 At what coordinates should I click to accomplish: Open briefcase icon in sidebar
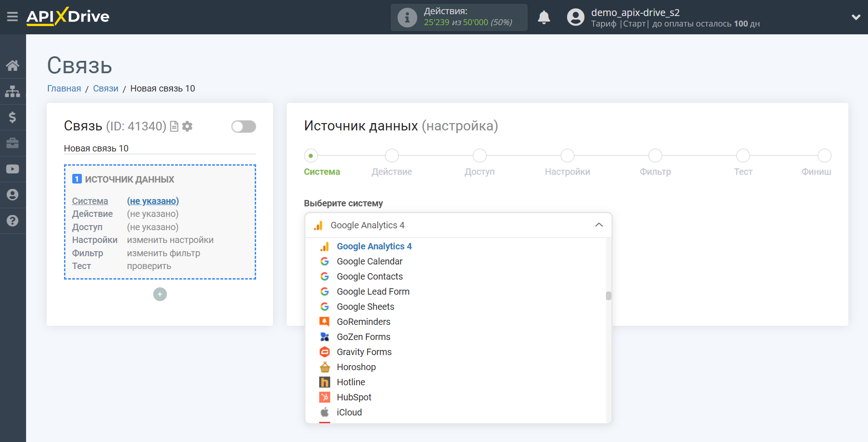(x=13, y=143)
